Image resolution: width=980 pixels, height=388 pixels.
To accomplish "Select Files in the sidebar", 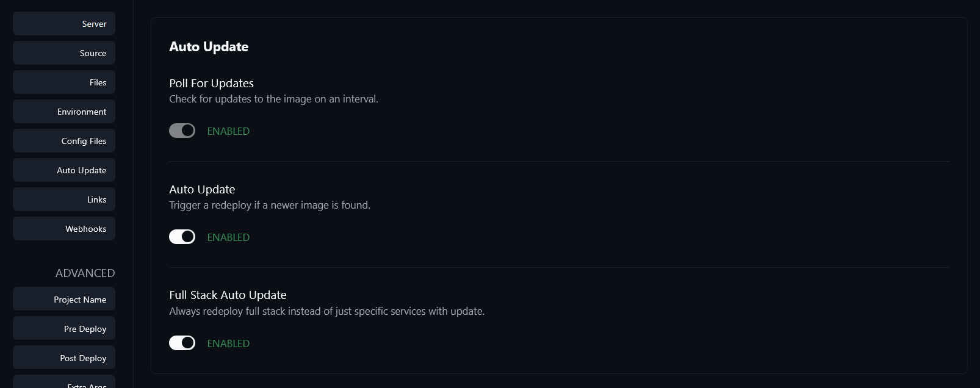I will (64, 82).
